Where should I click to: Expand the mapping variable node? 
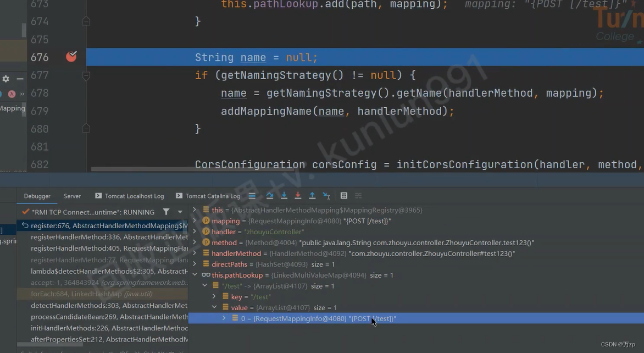pyautogui.click(x=195, y=220)
